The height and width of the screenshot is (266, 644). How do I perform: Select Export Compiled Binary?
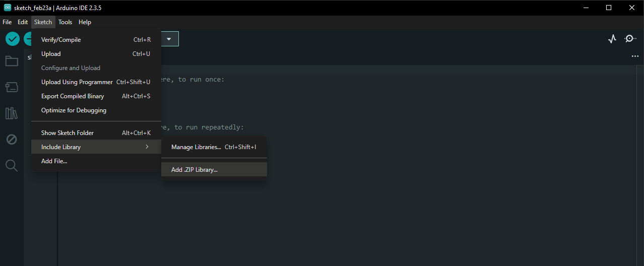(96, 96)
